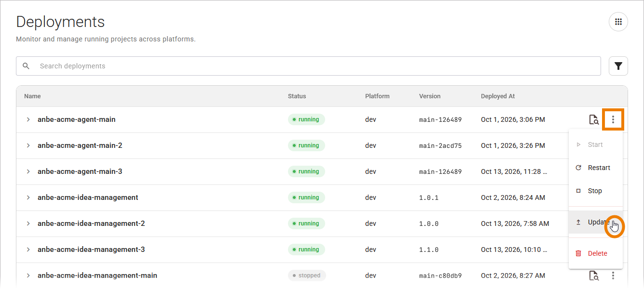Click the Name column header
644x289 pixels.
[32, 96]
